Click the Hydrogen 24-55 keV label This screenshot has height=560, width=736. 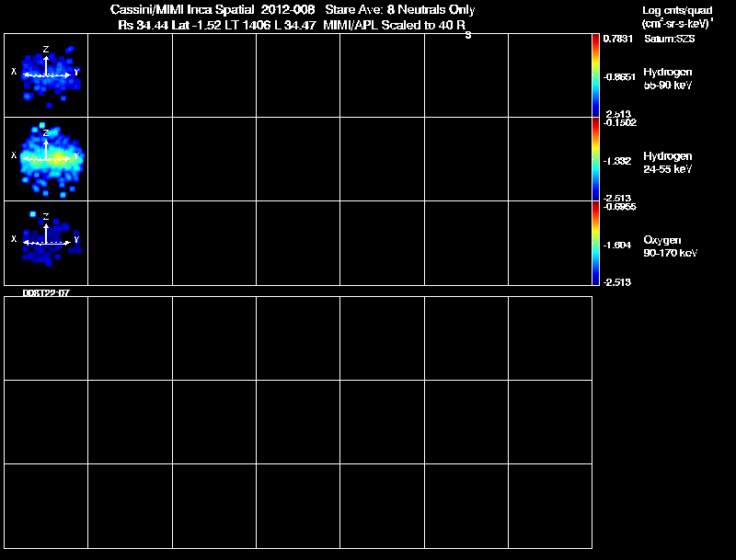click(668, 162)
